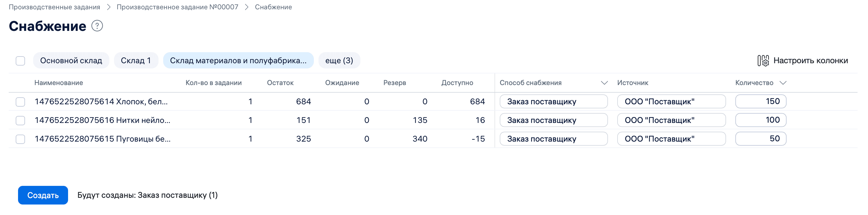
Task: Check the row checkbox for Хлопок, бел...
Action: pos(21,101)
